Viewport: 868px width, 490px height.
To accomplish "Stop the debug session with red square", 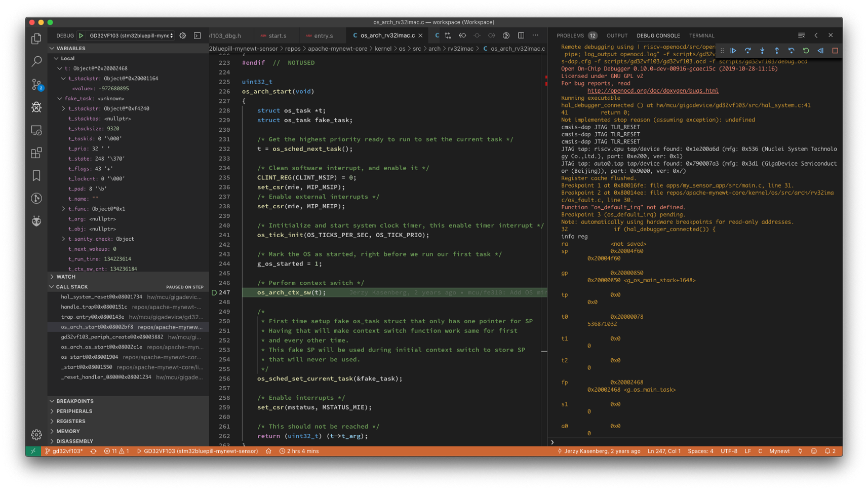I will pyautogui.click(x=835, y=51).
